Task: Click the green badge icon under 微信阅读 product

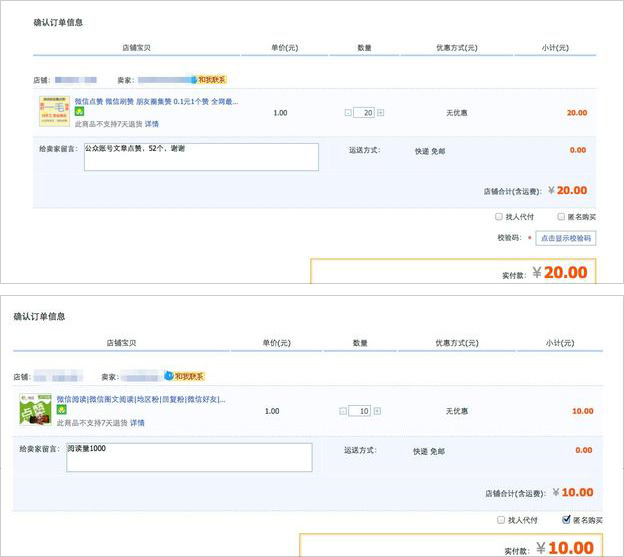Action: 60,410
